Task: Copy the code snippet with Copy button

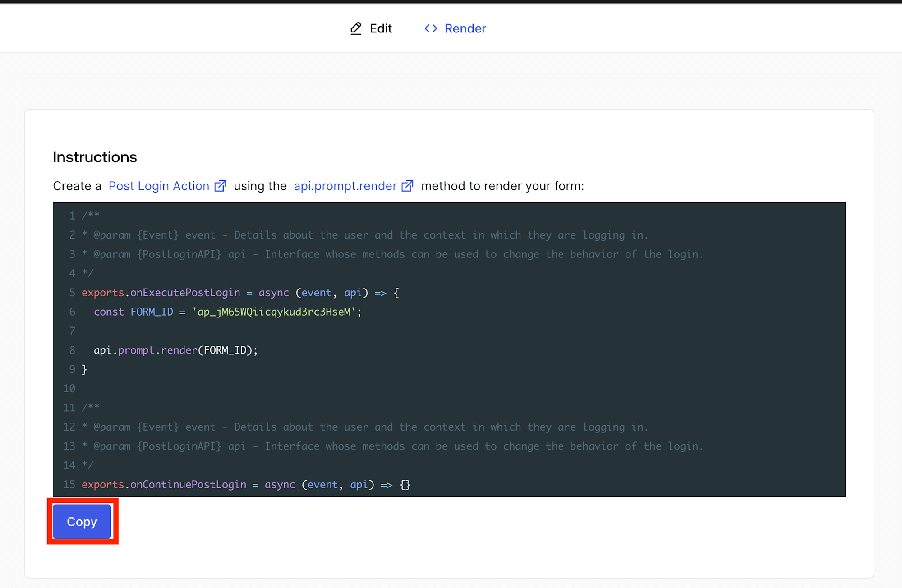Action: tap(82, 522)
